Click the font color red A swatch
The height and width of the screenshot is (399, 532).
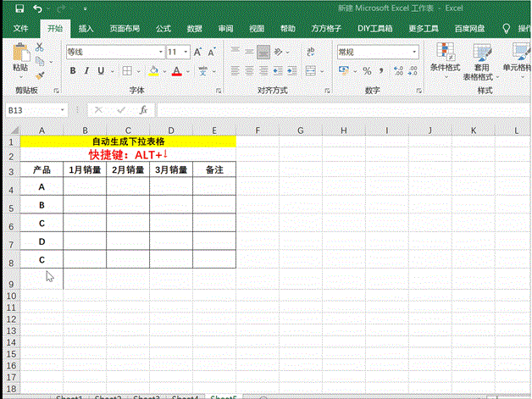coord(176,71)
